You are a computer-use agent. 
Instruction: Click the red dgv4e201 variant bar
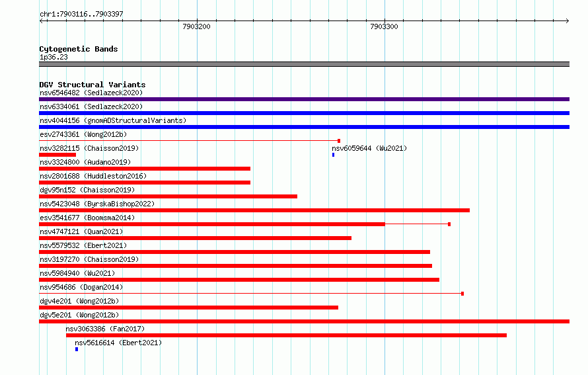(x=189, y=308)
